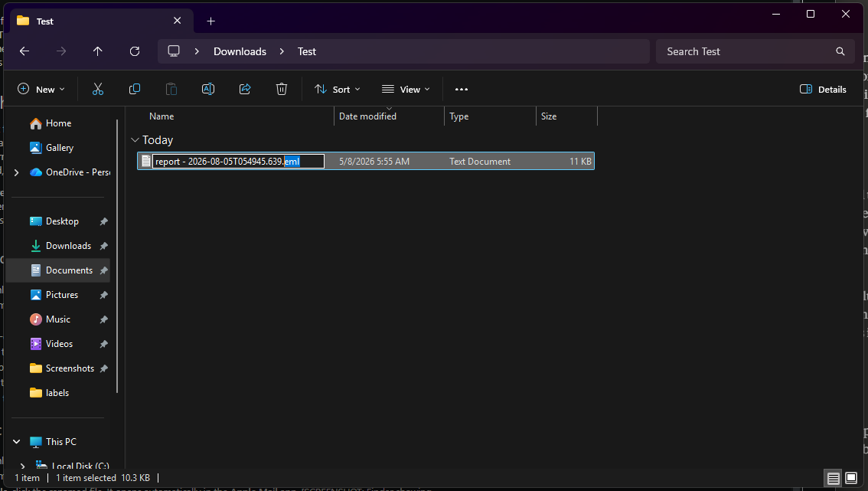Image resolution: width=868 pixels, height=491 pixels.
Task: Click '1 item selected 10.3 KB' status text
Action: pyautogui.click(x=103, y=478)
